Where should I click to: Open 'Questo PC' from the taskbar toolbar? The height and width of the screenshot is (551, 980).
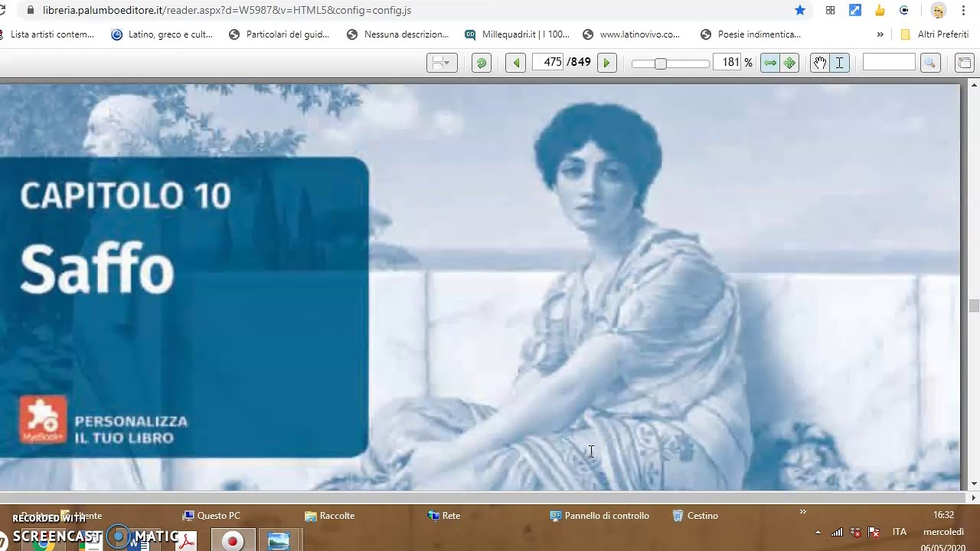(x=211, y=516)
